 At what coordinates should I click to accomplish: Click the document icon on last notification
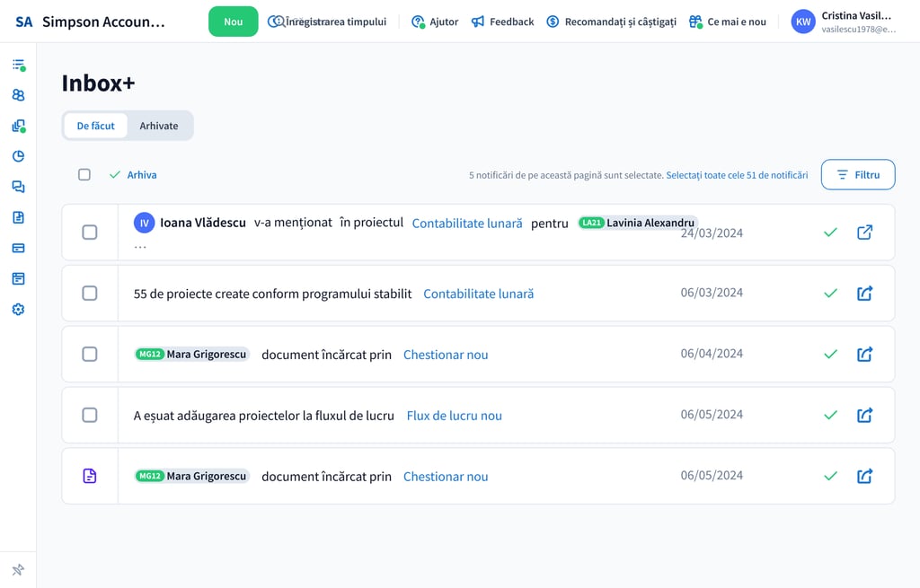click(x=90, y=476)
